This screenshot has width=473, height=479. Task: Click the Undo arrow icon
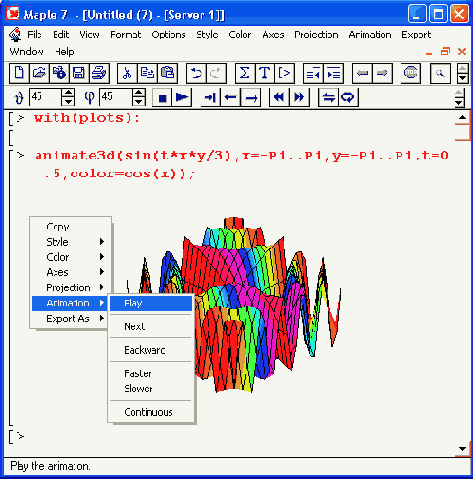click(196, 73)
